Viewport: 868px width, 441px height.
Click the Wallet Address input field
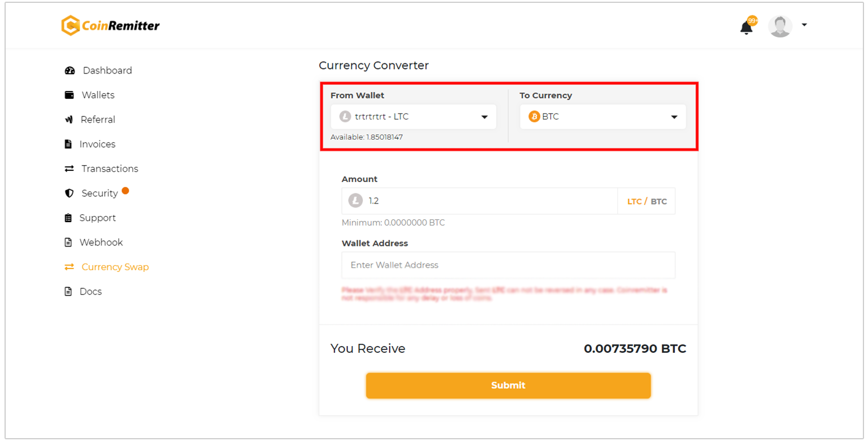(509, 265)
